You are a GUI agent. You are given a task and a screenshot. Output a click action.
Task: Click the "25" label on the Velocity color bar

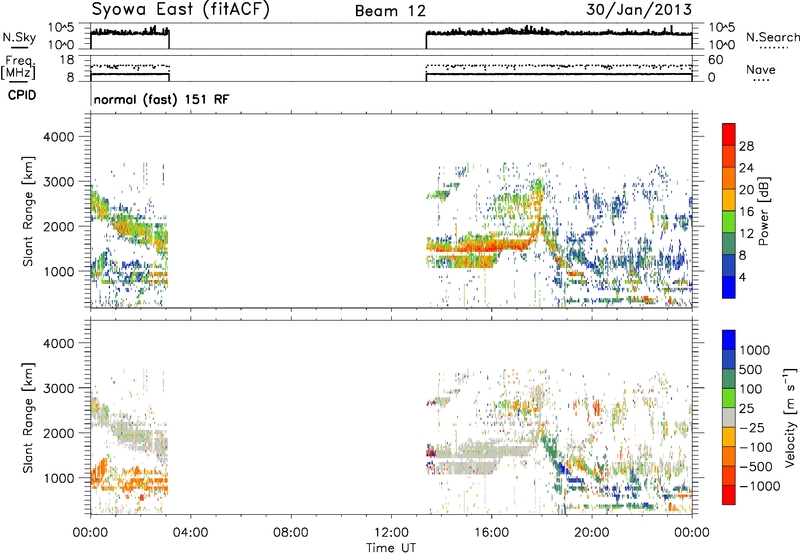tap(746, 408)
